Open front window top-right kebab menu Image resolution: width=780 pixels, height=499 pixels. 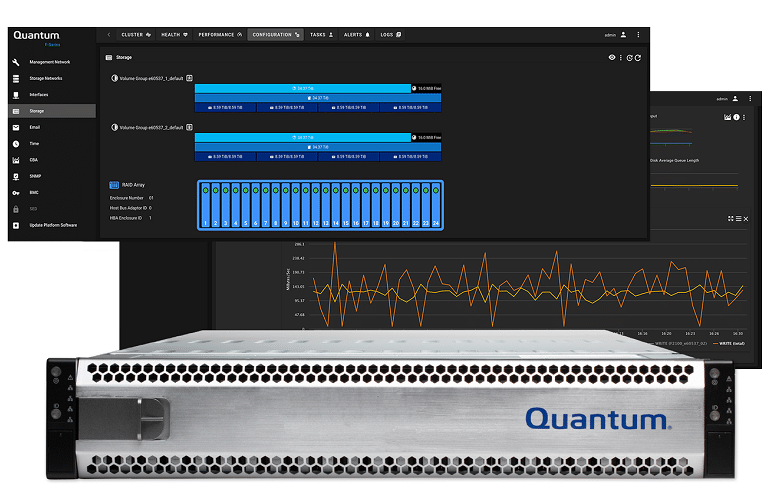click(638, 35)
